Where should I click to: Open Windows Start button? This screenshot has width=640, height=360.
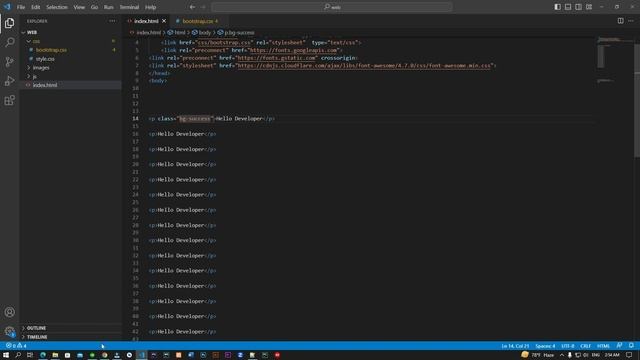click(6, 355)
